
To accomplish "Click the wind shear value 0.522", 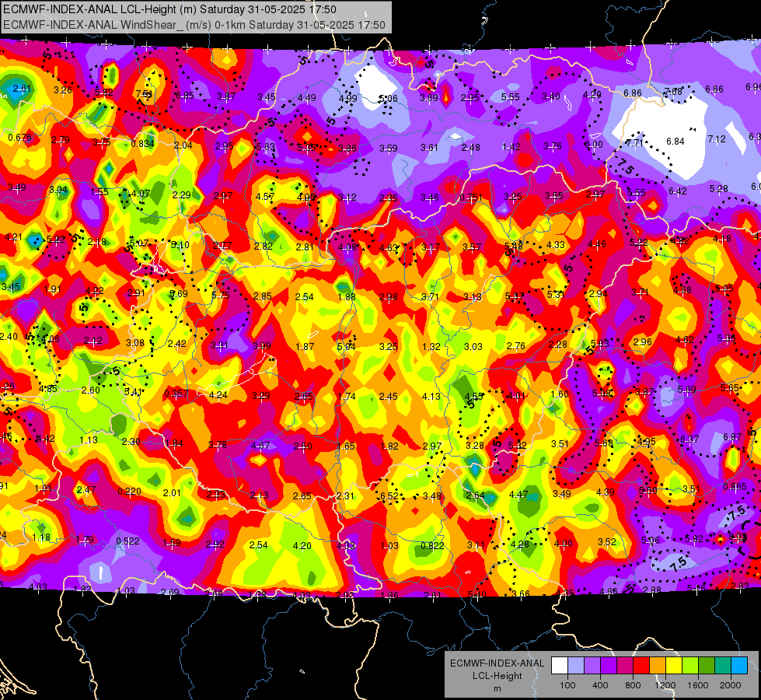I will (127, 541).
